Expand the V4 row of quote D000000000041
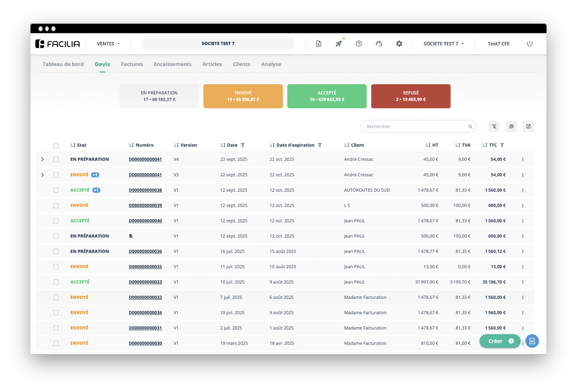577x392 pixels. (42, 160)
